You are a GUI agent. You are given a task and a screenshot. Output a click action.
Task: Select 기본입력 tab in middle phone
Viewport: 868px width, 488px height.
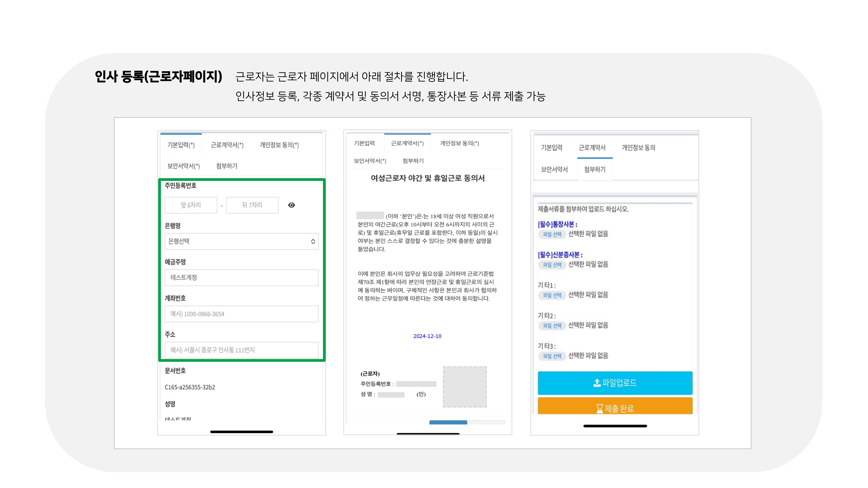click(364, 143)
